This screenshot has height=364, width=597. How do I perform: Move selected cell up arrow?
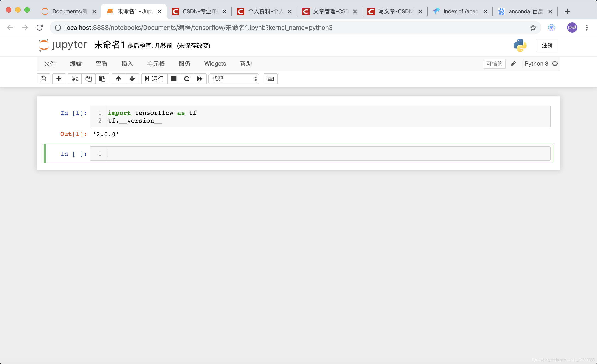click(118, 79)
